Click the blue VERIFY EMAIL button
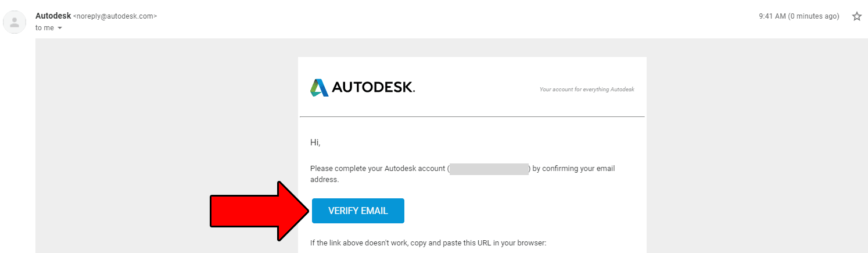The image size is (868, 253). pyautogui.click(x=358, y=211)
